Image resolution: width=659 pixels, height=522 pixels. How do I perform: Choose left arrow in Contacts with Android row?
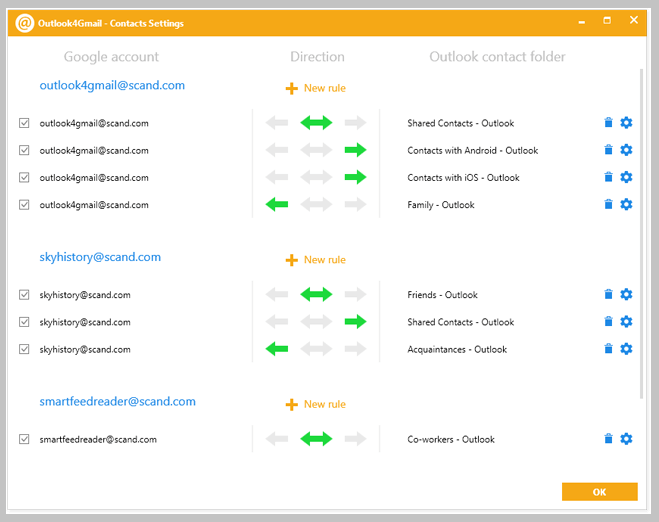[x=277, y=150]
